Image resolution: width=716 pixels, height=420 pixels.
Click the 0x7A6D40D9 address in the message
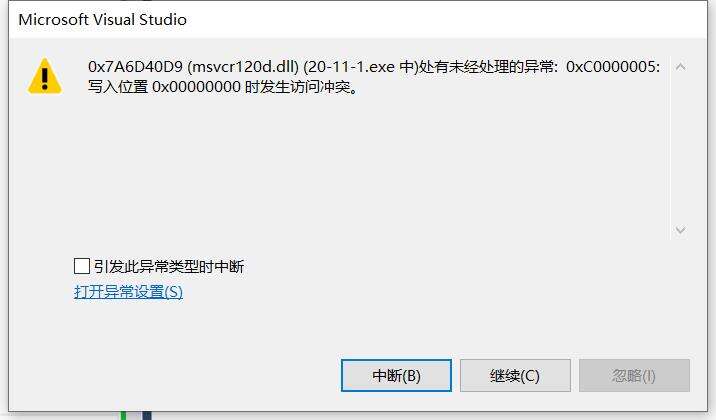pos(135,67)
